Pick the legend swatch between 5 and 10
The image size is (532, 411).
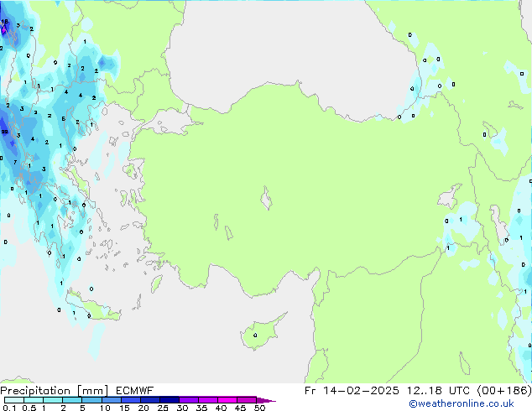(x=91, y=400)
